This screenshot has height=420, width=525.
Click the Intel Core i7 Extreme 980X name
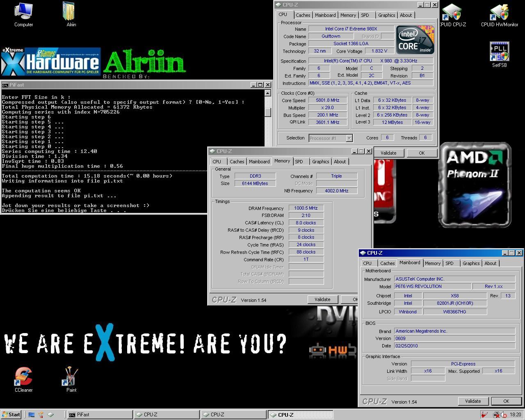pyautogui.click(x=351, y=29)
